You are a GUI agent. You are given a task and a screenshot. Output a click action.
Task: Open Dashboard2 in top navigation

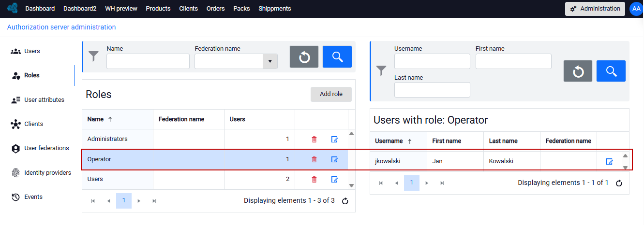[80, 9]
